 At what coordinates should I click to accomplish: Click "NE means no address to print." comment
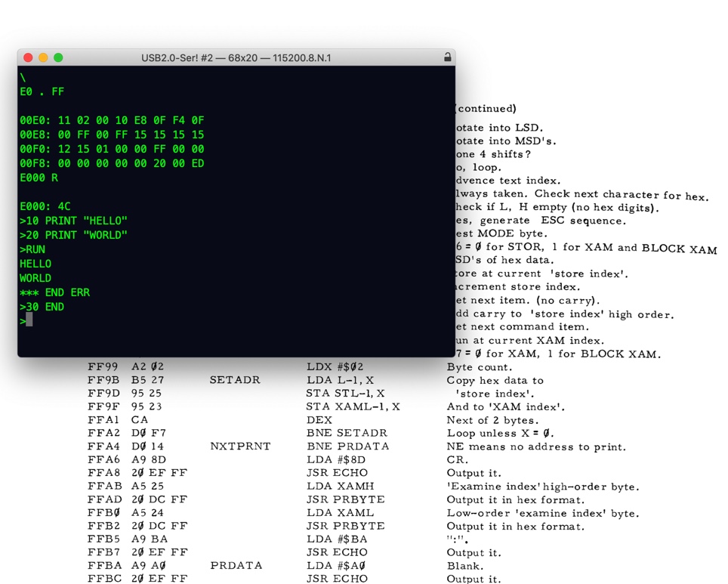coord(536,447)
